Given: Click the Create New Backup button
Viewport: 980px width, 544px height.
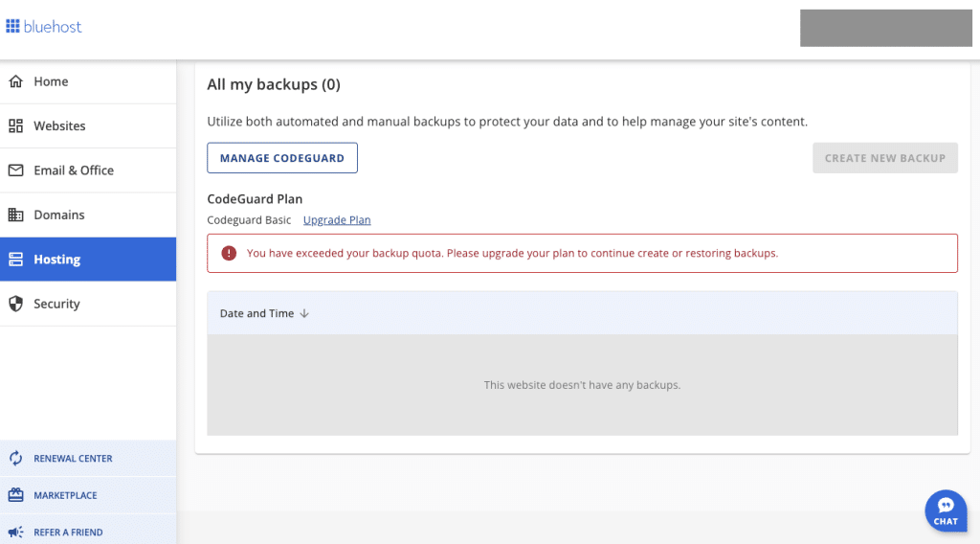Looking at the screenshot, I should point(884,158).
